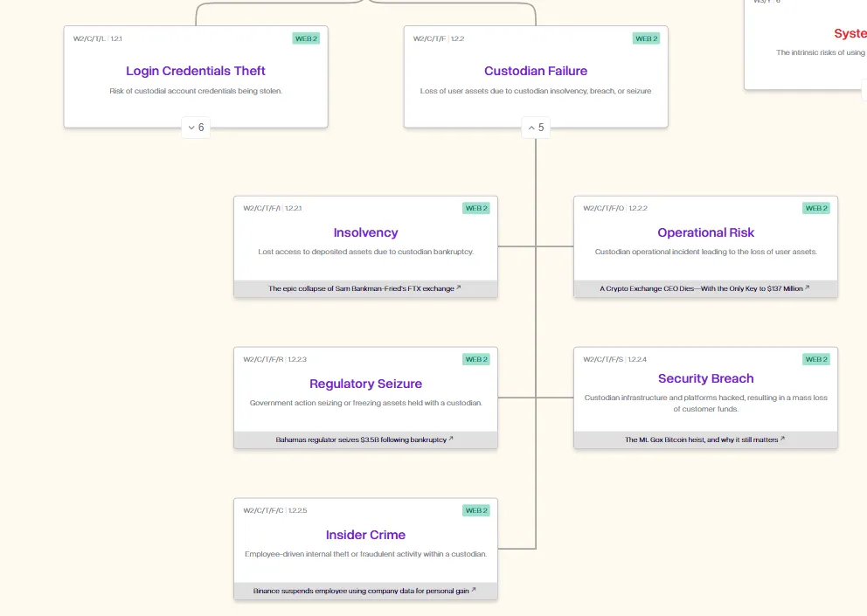The image size is (867, 616).
Task: Click the WEB 2 tag on Operational Risk
Action: point(816,208)
